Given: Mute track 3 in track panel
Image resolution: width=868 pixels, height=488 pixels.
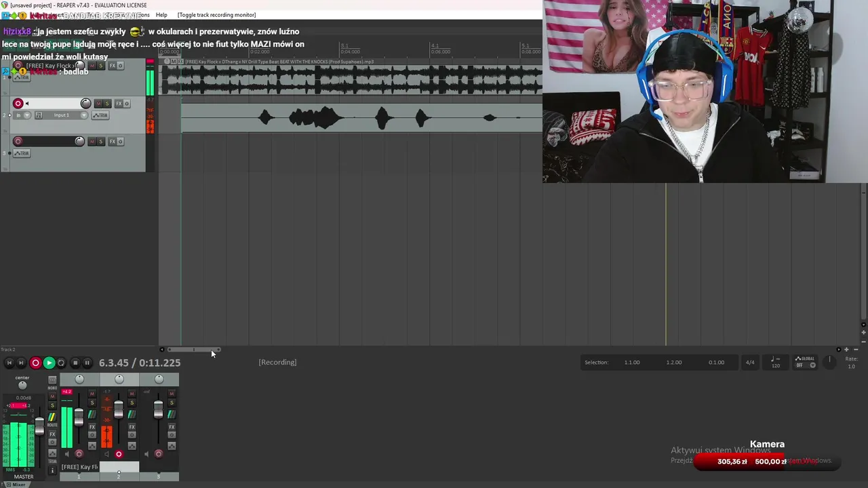Looking at the screenshot, I should pyautogui.click(x=92, y=142).
